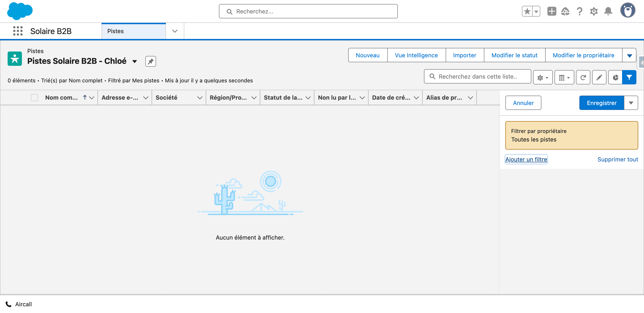Click the Importer button

coord(464,55)
